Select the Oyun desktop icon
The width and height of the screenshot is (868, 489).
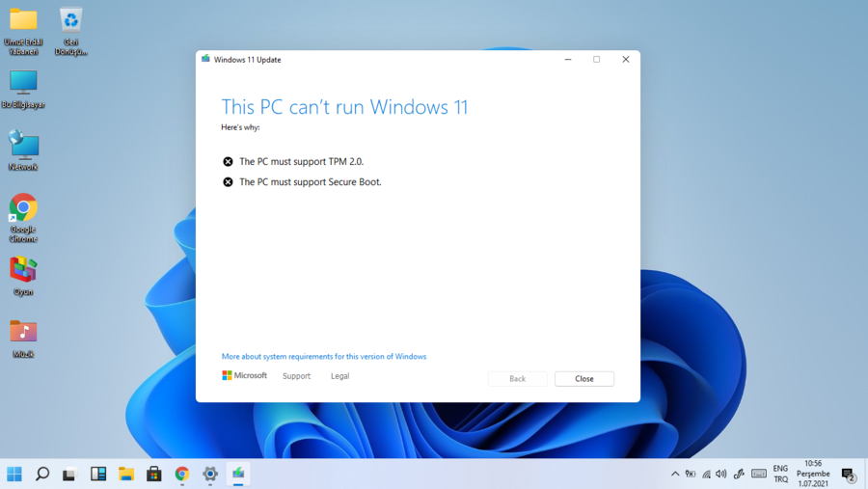coord(23,276)
